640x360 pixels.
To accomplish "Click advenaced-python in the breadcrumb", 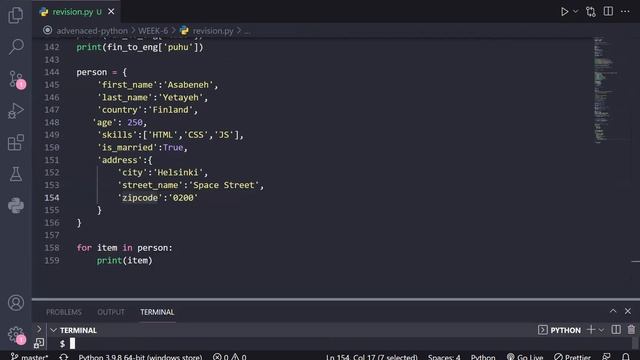I will coord(92,31).
